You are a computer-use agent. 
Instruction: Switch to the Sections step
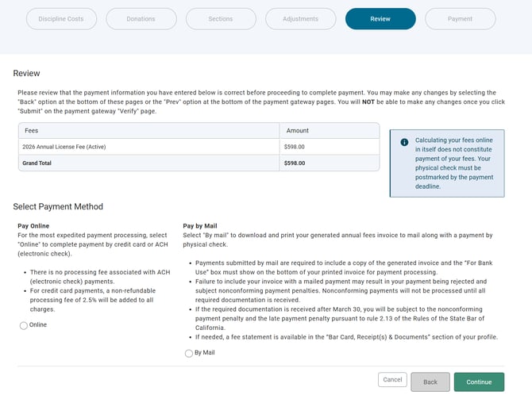pyautogui.click(x=221, y=19)
